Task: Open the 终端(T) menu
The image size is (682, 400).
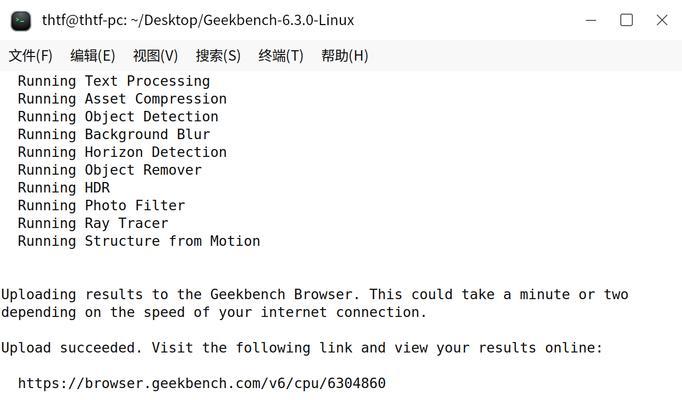Action: pos(281,56)
